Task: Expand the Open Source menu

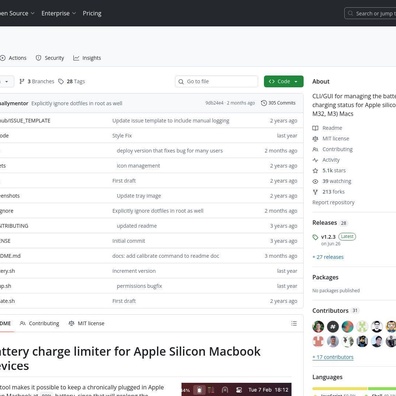Action: (x=17, y=13)
